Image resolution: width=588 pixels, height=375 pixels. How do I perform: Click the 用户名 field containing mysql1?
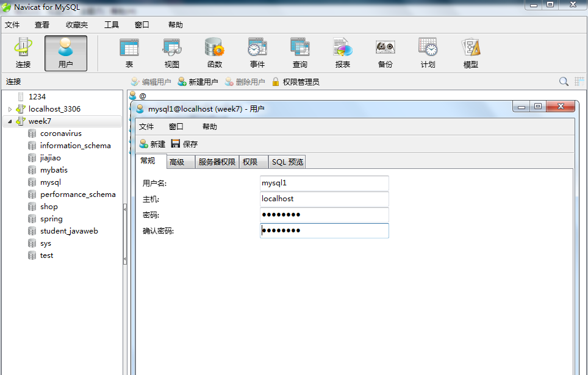(x=324, y=184)
